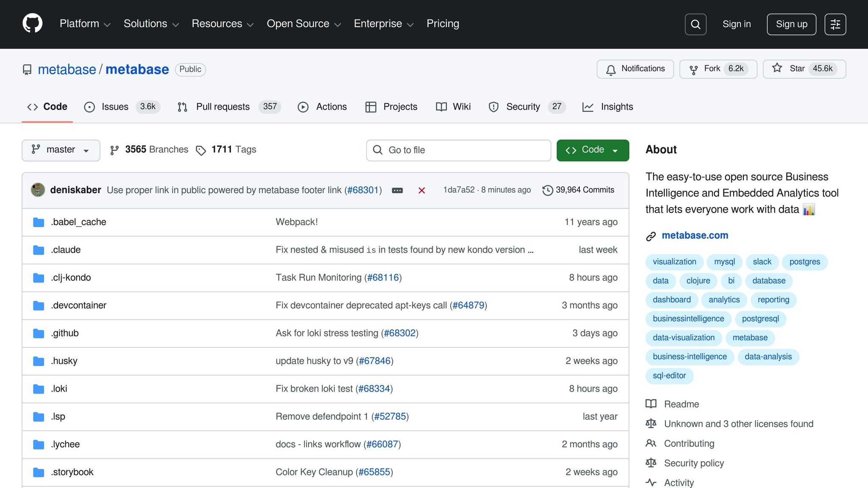
Task: Select the sql-editor topic tag
Action: point(669,376)
